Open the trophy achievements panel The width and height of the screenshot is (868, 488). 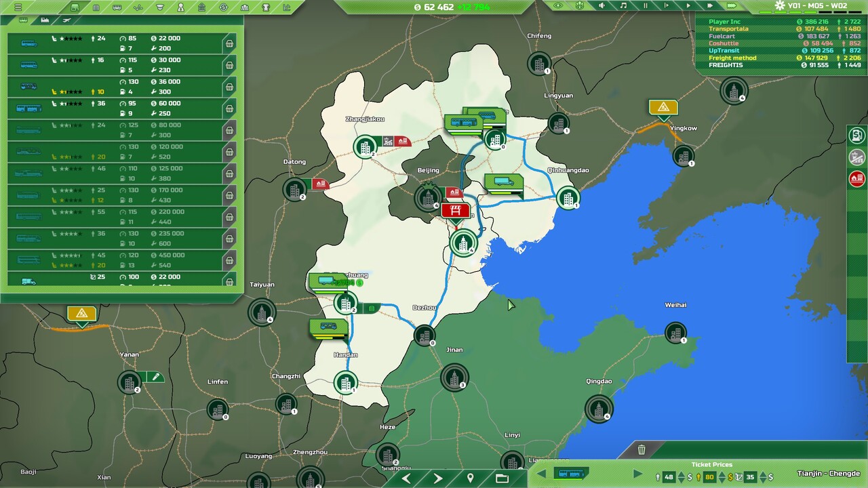[266, 7]
